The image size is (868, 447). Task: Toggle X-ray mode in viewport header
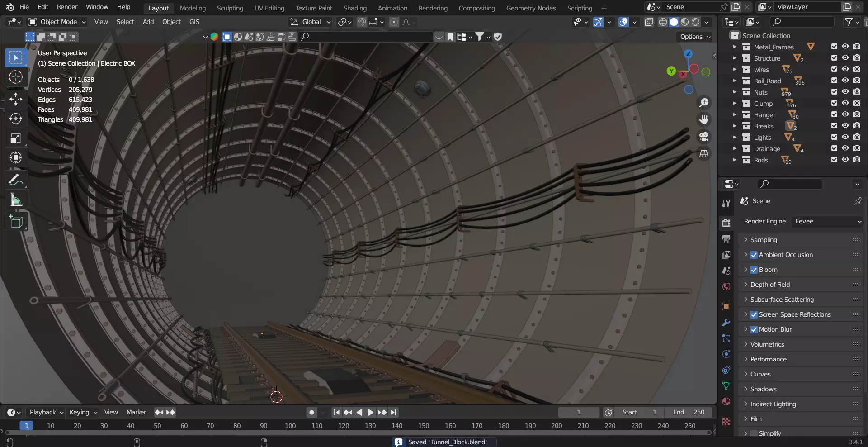[x=649, y=22]
